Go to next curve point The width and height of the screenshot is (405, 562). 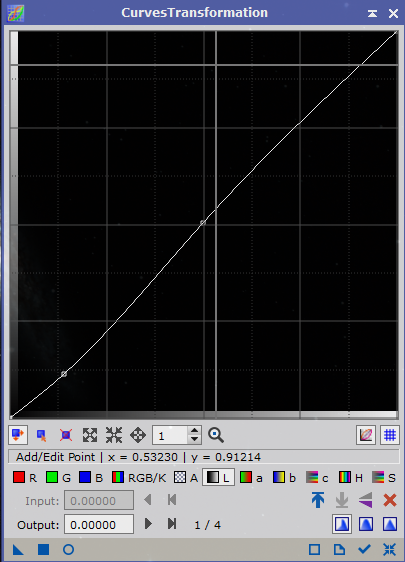click(148, 524)
